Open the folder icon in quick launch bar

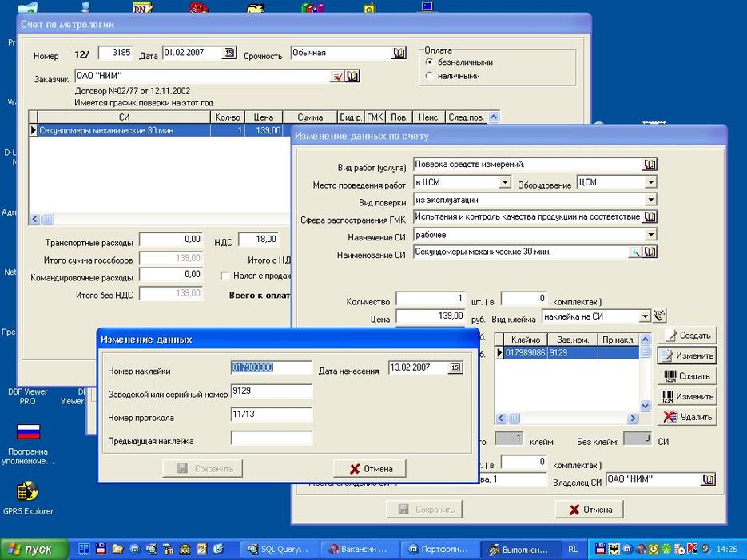point(117,549)
